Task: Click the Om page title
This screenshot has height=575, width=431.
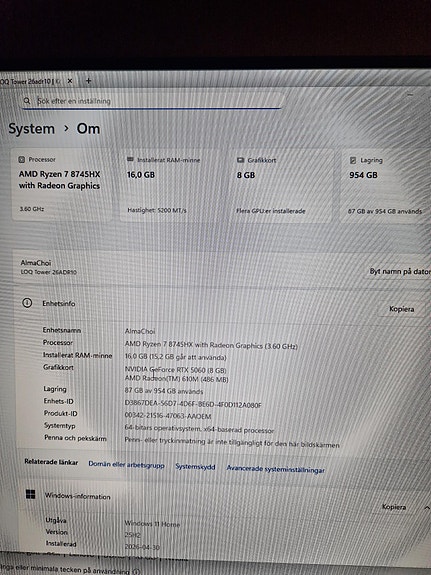Action: (88, 129)
